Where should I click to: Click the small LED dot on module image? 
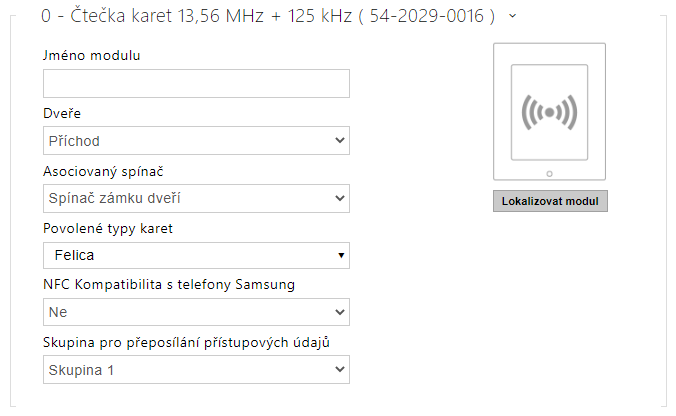coord(549,174)
